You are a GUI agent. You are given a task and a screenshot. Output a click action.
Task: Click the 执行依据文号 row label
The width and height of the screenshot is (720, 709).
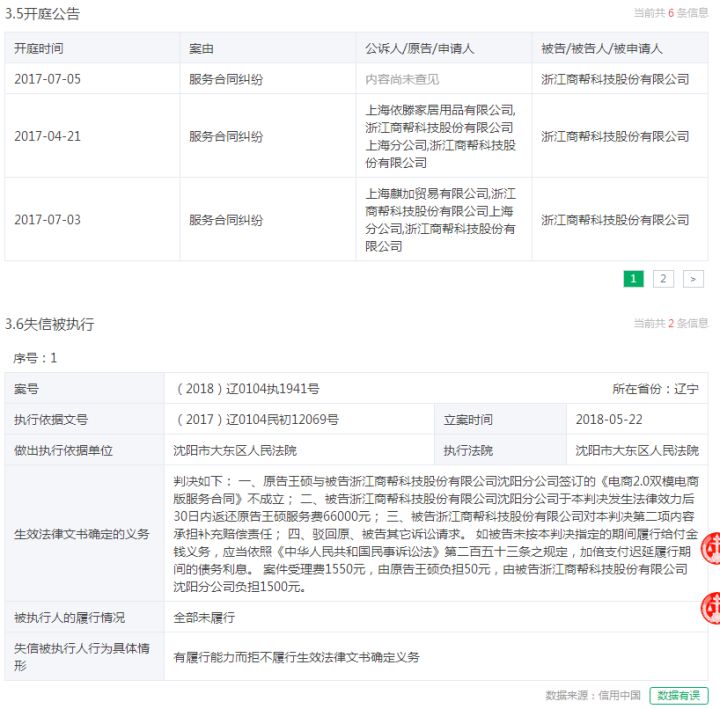[51, 419]
